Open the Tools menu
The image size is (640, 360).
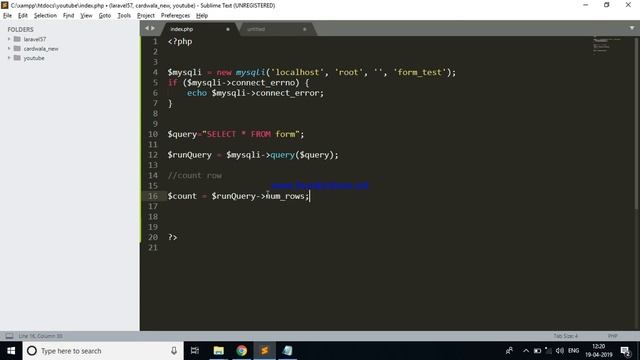pyautogui.click(x=124, y=16)
